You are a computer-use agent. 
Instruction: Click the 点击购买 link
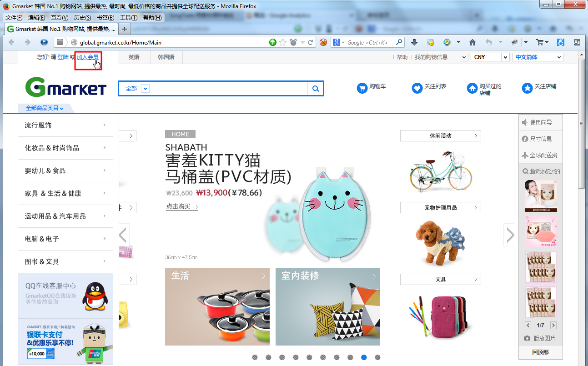[182, 207]
